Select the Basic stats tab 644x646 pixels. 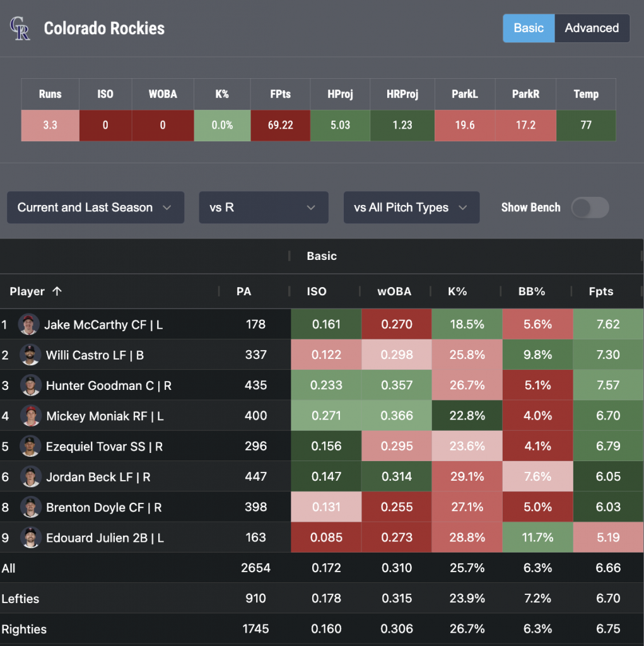pyautogui.click(x=529, y=28)
